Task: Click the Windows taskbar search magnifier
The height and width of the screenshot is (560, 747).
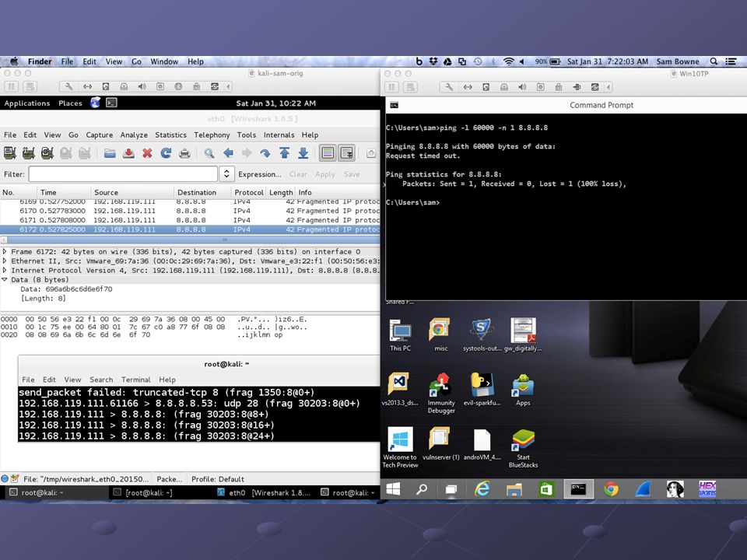Action: 422,488
